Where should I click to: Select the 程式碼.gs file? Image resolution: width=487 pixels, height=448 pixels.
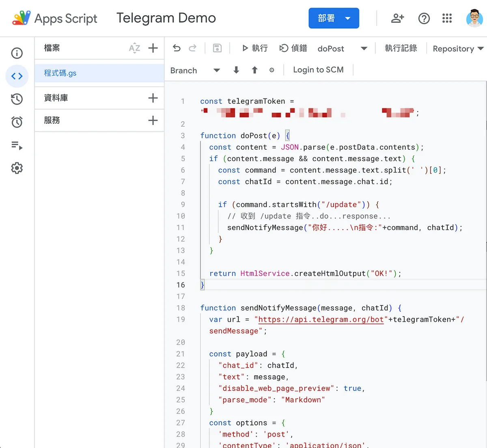click(x=60, y=73)
